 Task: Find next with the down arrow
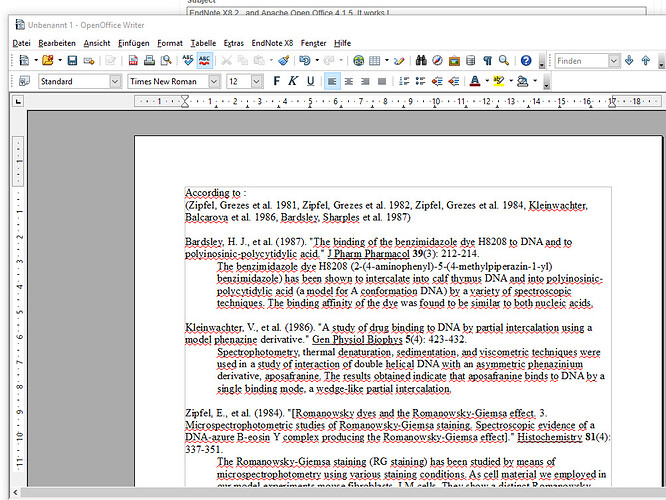click(629, 60)
